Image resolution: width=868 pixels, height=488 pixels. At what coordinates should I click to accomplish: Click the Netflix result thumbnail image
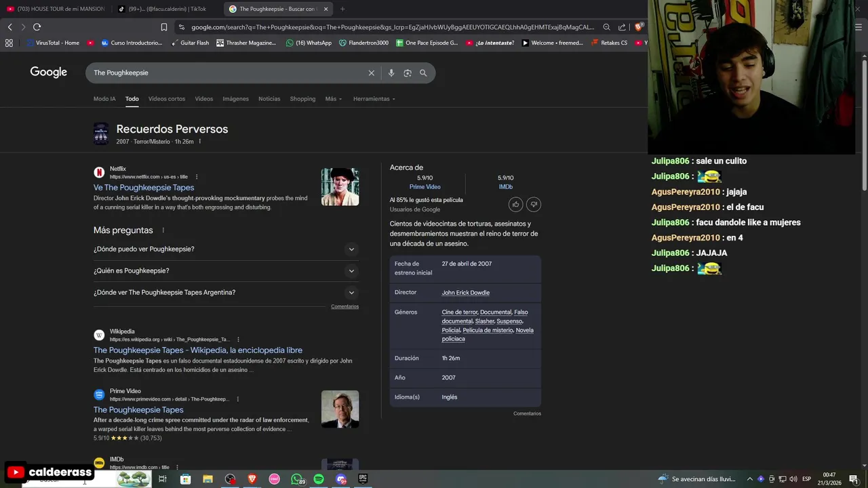[340, 187]
